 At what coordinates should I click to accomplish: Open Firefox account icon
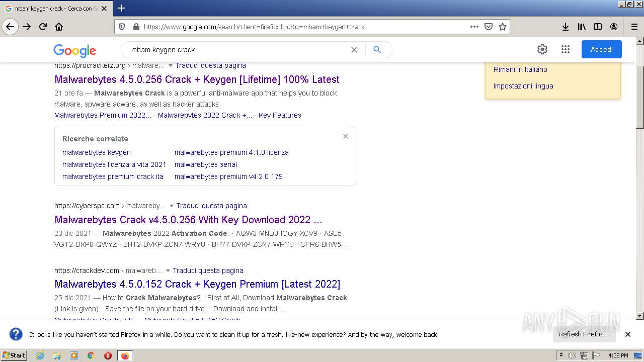point(614,27)
